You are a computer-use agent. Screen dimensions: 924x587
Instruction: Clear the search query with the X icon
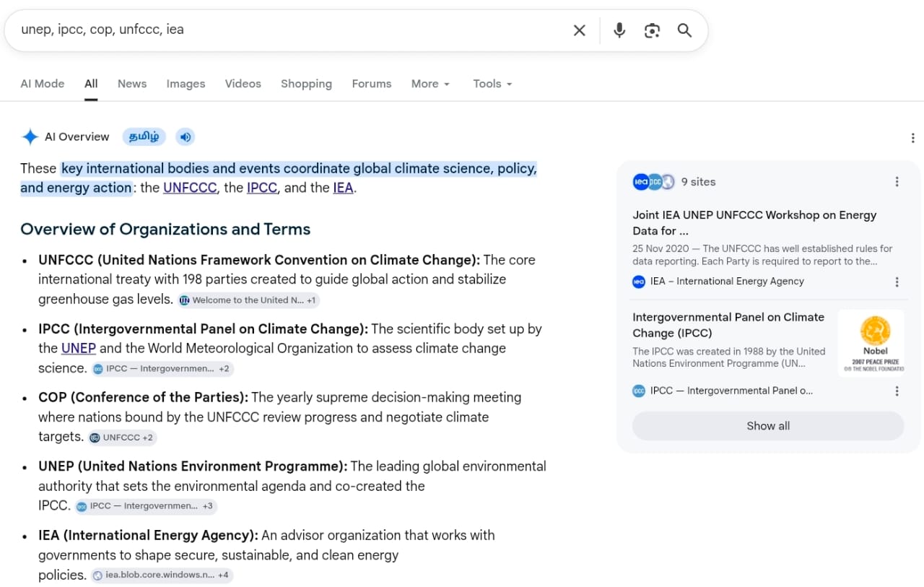pyautogui.click(x=579, y=30)
